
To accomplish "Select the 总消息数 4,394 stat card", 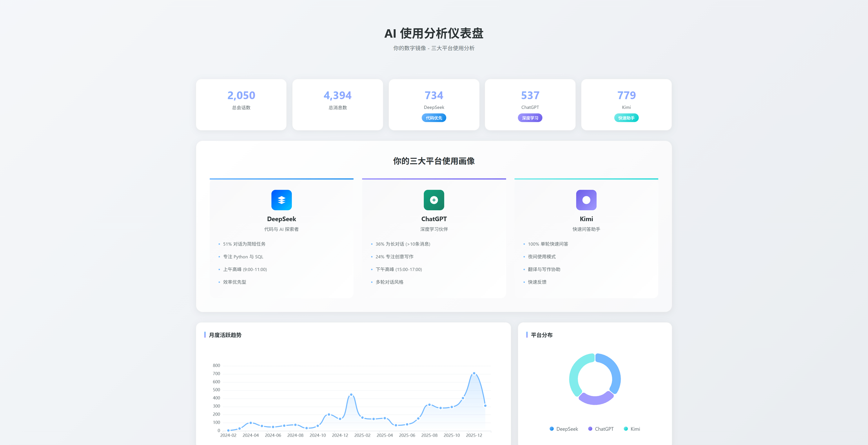I will pos(338,104).
